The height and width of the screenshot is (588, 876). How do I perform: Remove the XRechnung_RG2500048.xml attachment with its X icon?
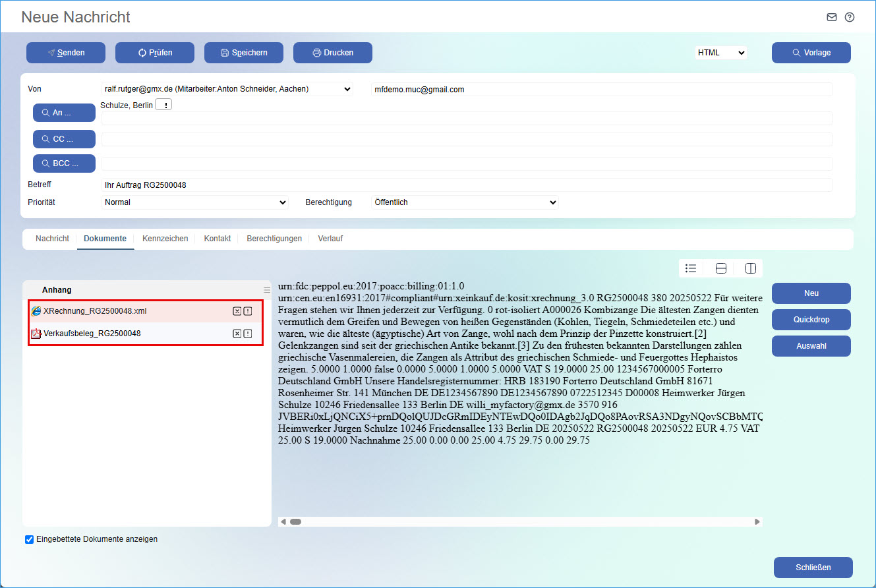(237, 311)
